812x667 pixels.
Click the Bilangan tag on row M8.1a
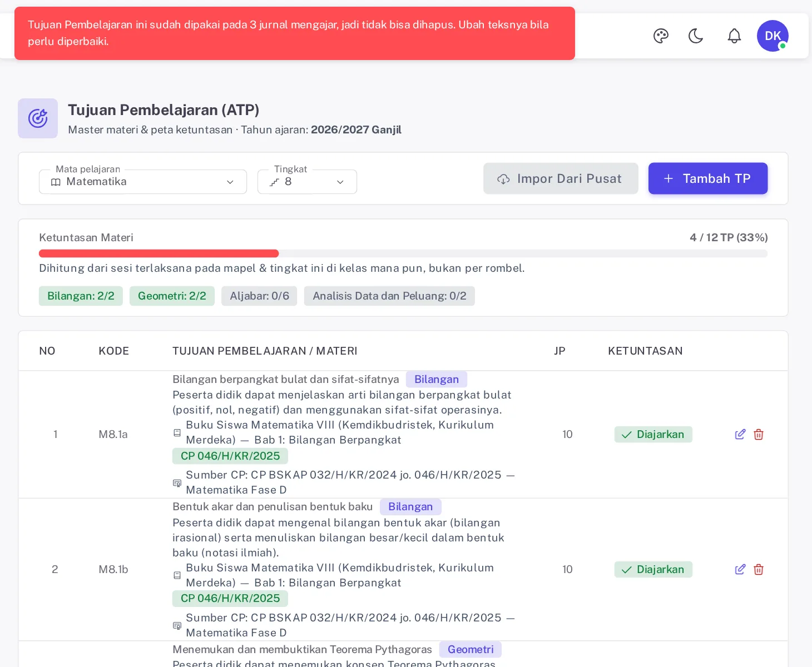[x=437, y=379]
